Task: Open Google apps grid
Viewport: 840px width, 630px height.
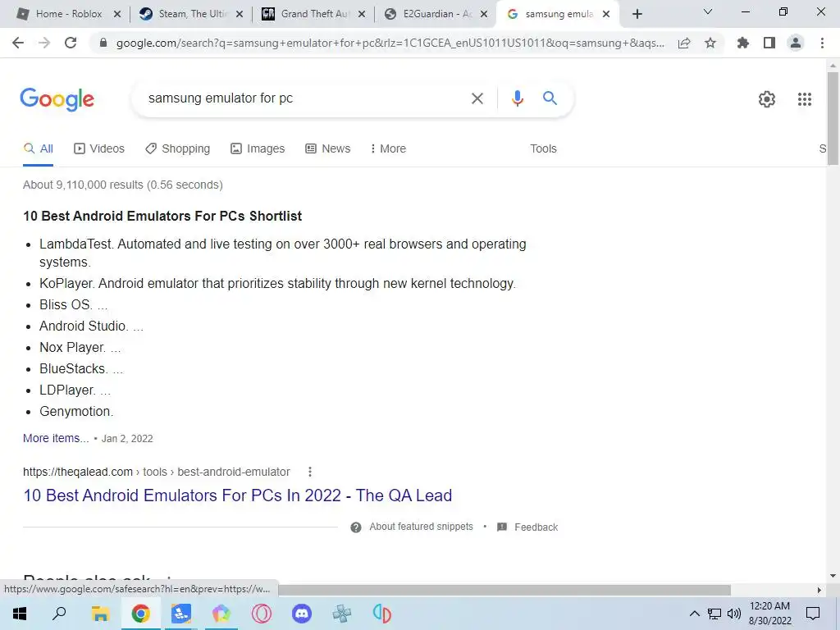Action: tap(804, 99)
